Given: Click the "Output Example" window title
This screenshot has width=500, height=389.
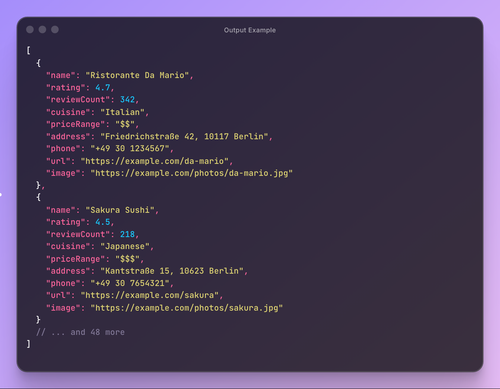Looking at the screenshot, I should [x=250, y=30].
